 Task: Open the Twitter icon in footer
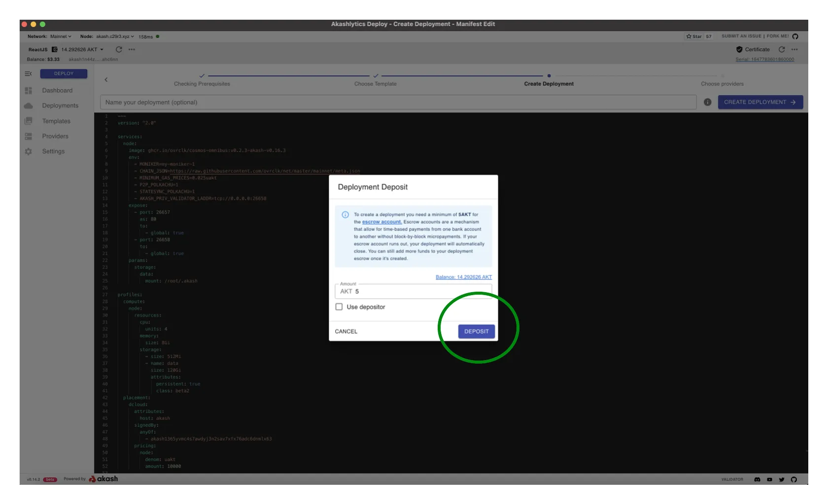(x=782, y=479)
